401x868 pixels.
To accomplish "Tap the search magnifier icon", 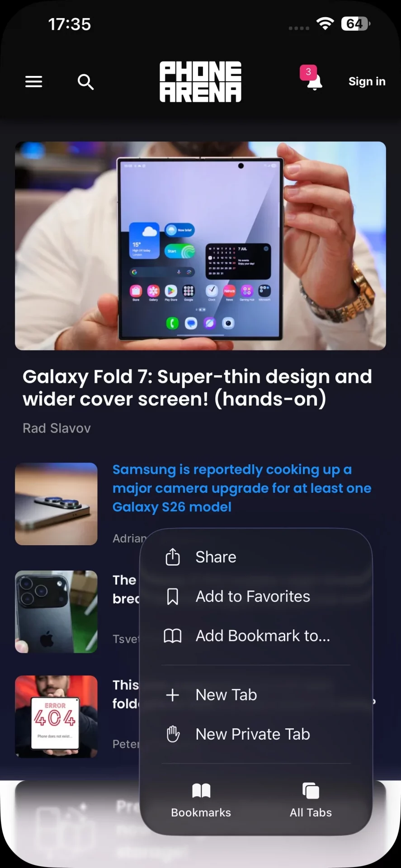I will (x=85, y=82).
